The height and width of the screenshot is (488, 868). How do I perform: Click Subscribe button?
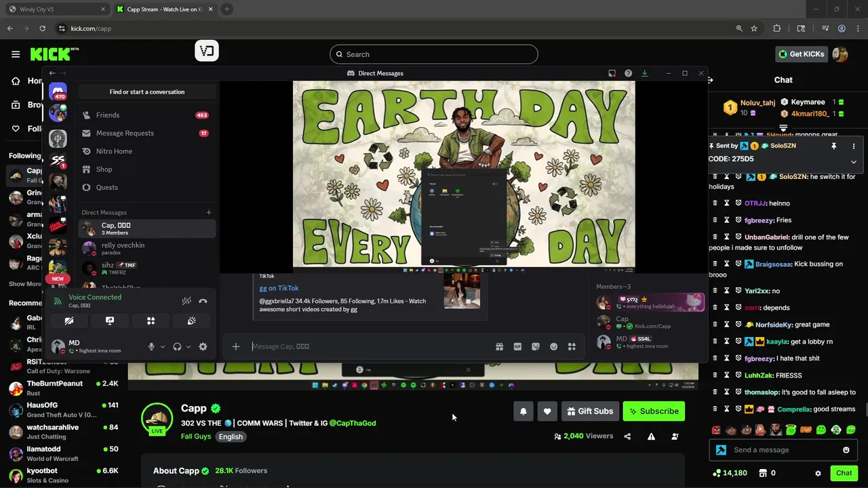pyautogui.click(x=654, y=411)
